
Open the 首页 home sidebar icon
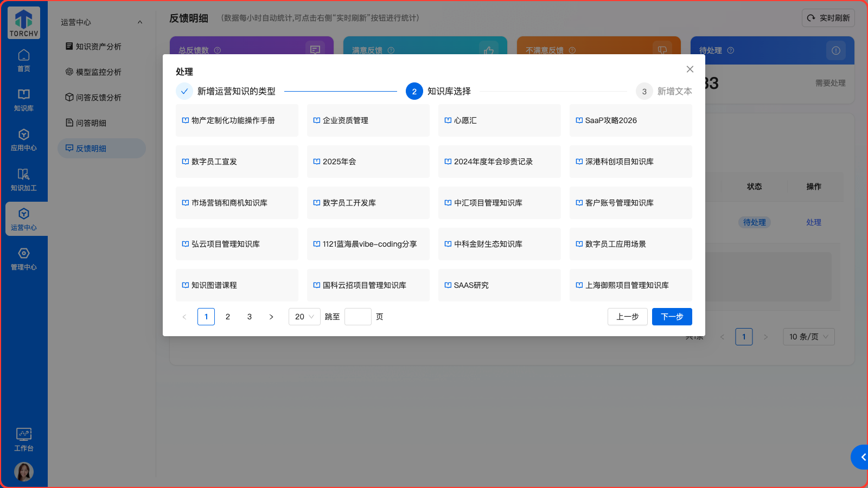coord(24,60)
